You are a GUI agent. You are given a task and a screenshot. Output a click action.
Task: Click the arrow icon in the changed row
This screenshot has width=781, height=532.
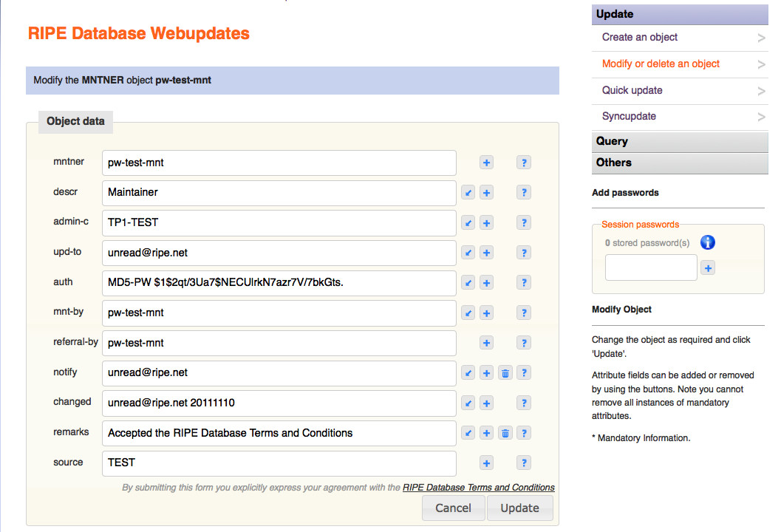(x=468, y=403)
